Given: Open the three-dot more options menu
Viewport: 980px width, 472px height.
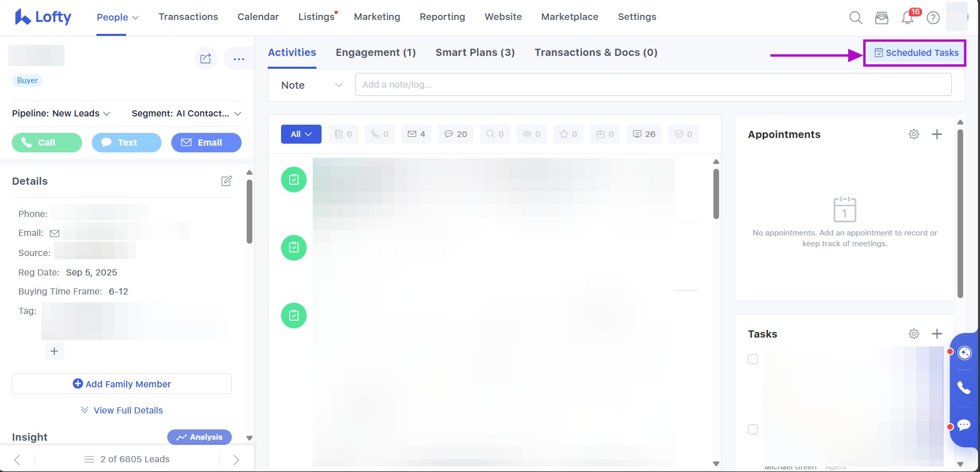Looking at the screenshot, I should point(239,59).
